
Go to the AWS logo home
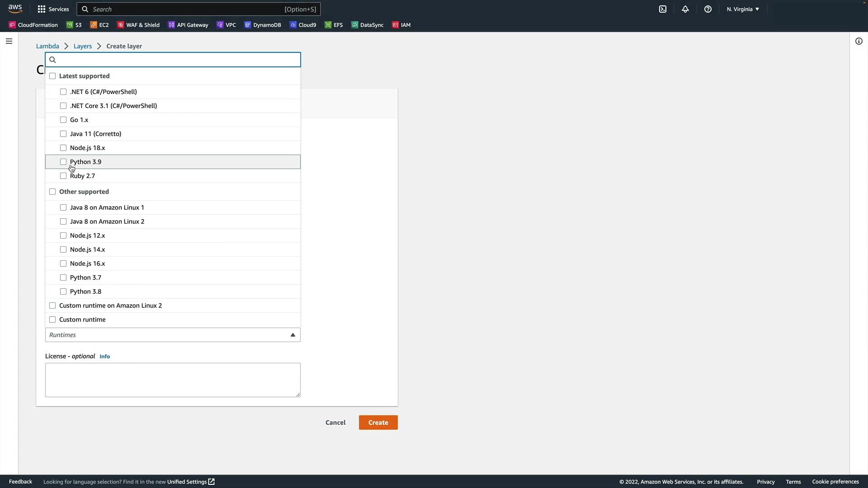(x=15, y=9)
